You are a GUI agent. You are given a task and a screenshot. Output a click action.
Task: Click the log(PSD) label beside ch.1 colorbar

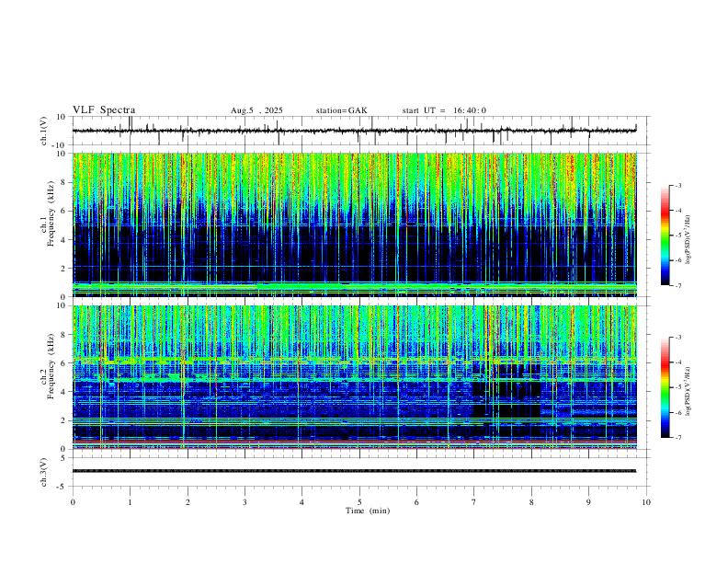688,240
